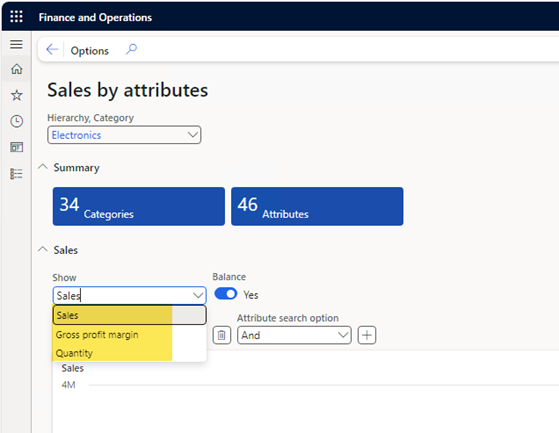Open Attribute search option And dropdown

[294, 335]
